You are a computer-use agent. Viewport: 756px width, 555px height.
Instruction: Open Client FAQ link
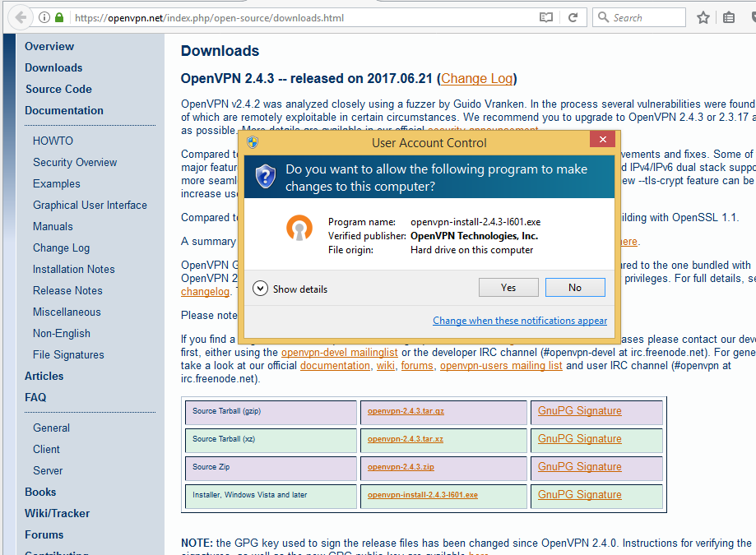coord(46,449)
